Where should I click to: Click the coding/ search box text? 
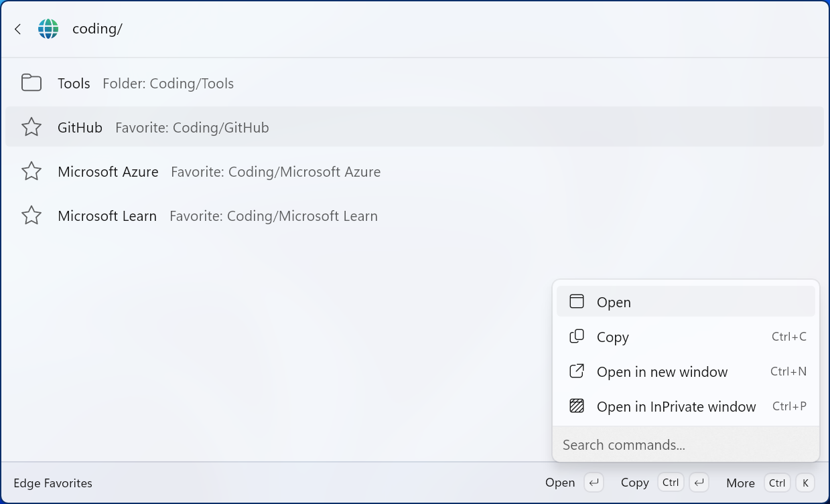point(97,29)
